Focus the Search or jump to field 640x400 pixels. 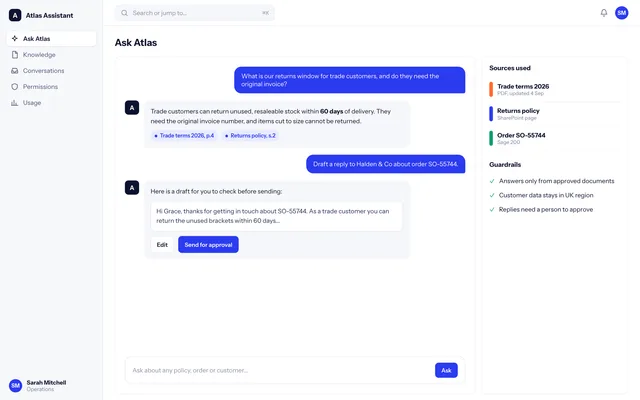pos(195,13)
